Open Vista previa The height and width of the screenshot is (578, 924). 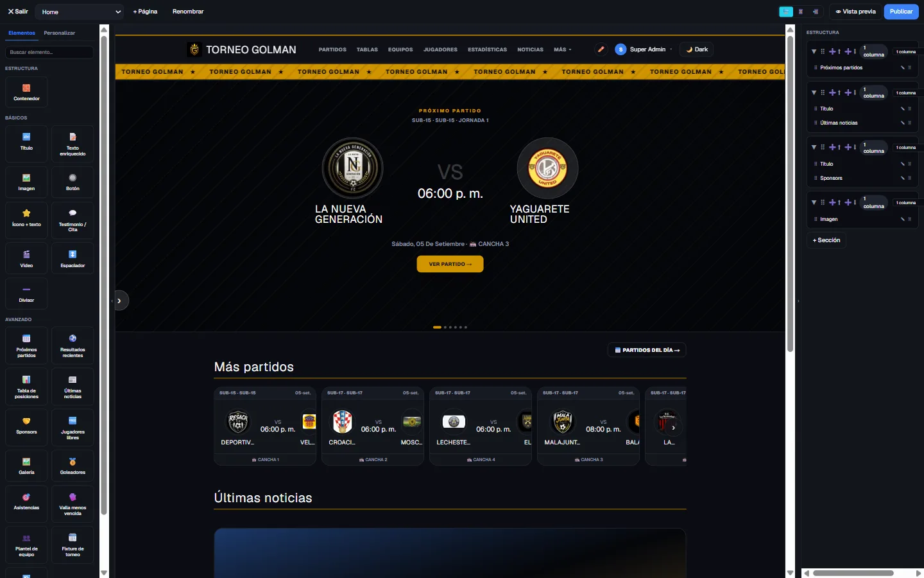tap(855, 12)
